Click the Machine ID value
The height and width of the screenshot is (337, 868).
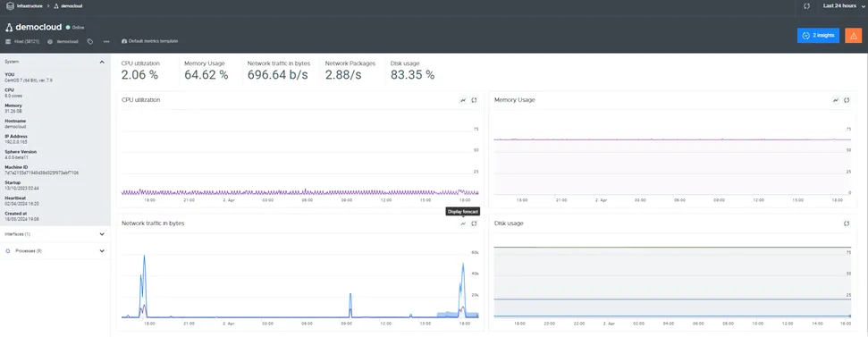pos(41,173)
